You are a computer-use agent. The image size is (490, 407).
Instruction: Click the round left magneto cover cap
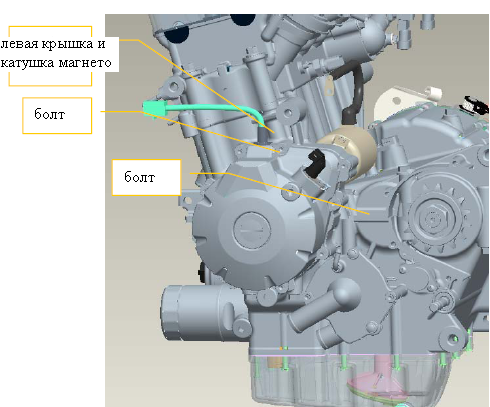(x=252, y=230)
